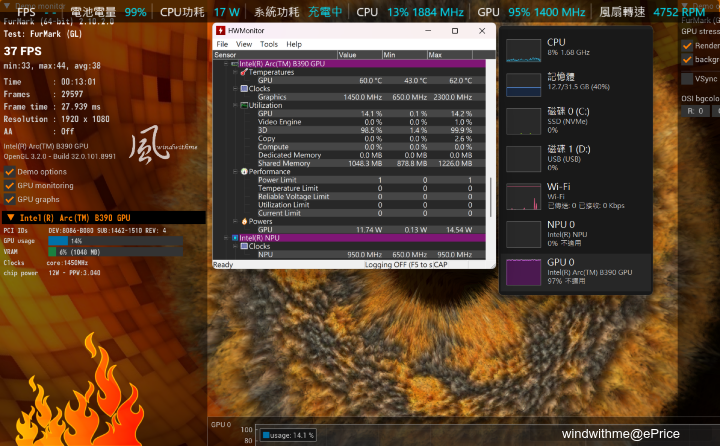
Task: Collapse the GPU Clocks tree node under Arc B390
Action: [235, 89]
